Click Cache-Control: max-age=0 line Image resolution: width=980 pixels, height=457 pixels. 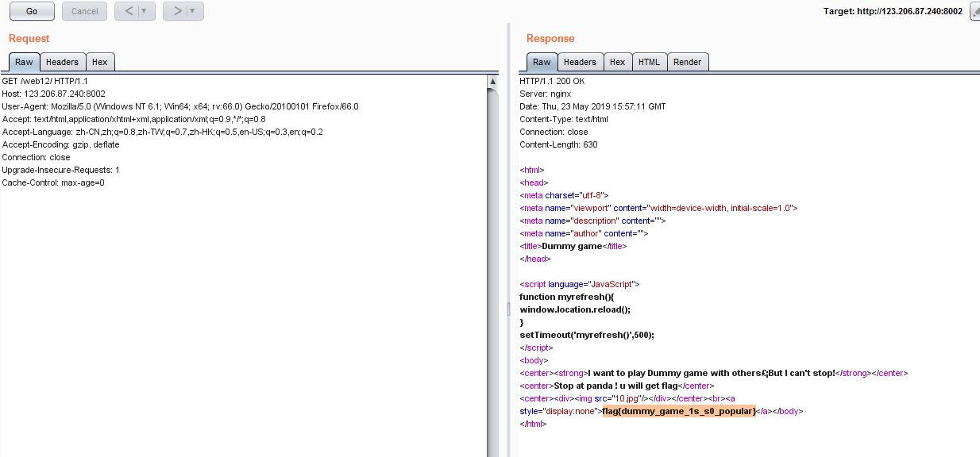point(53,182)
